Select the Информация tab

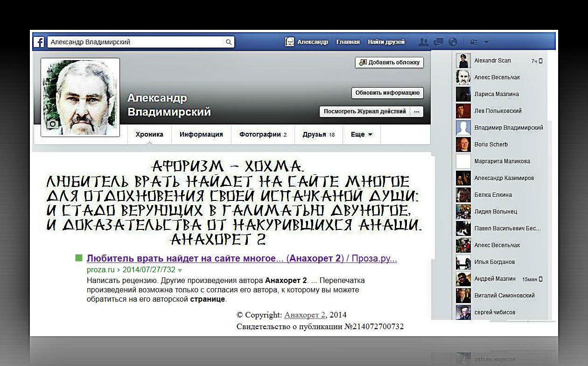[x=201, y=134]
